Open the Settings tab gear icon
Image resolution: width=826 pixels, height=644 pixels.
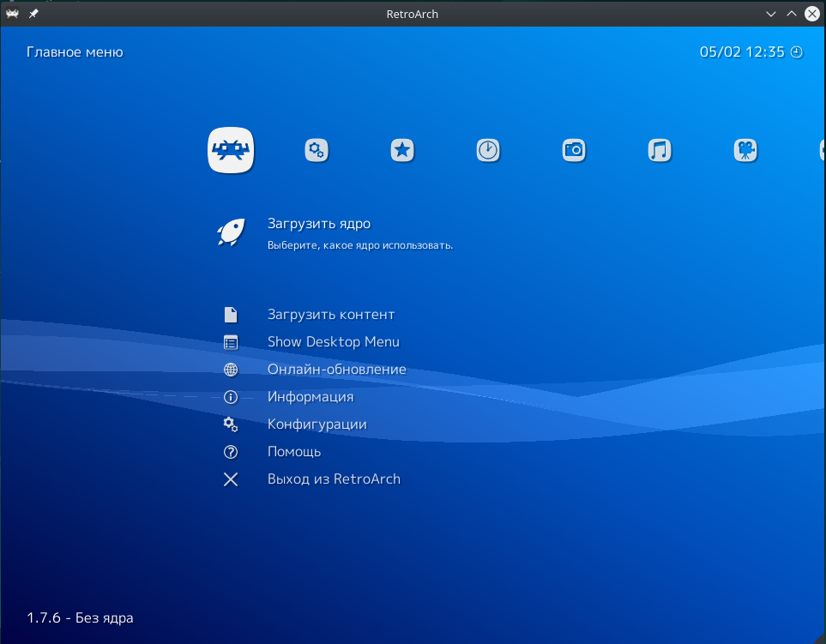[317, 150]
